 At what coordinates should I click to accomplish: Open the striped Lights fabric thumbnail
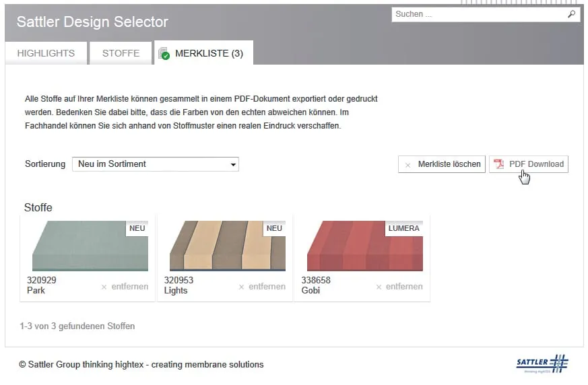pos(227,246)
